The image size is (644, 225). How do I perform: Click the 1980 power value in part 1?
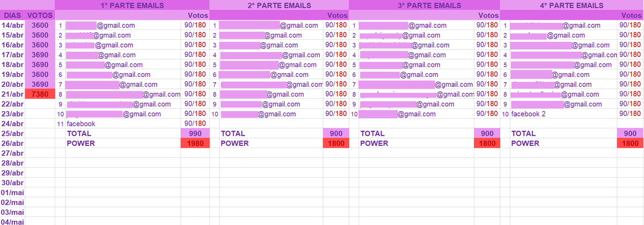[195, 143]
